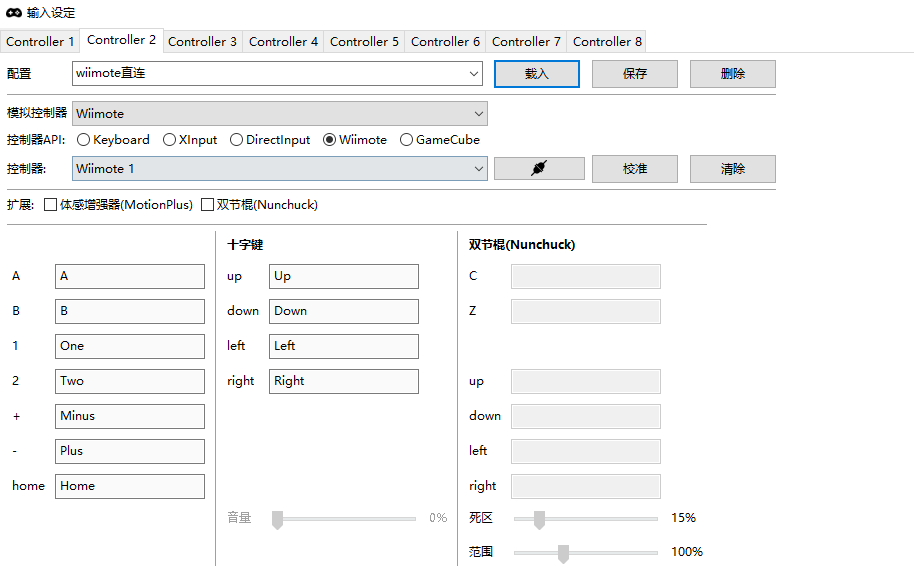Click the 删除 delete profile button
The image size is (914, 576).
[x=733, y=74]
